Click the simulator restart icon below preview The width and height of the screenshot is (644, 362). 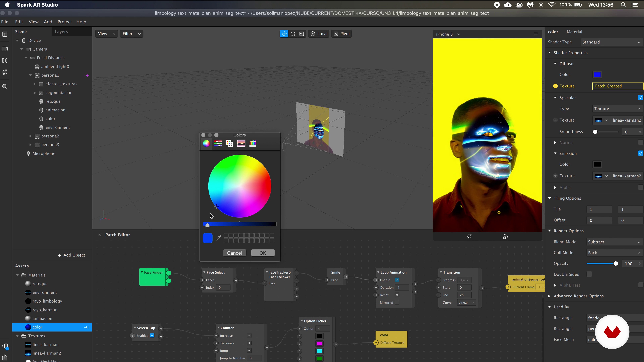click(x=469, y=236)
